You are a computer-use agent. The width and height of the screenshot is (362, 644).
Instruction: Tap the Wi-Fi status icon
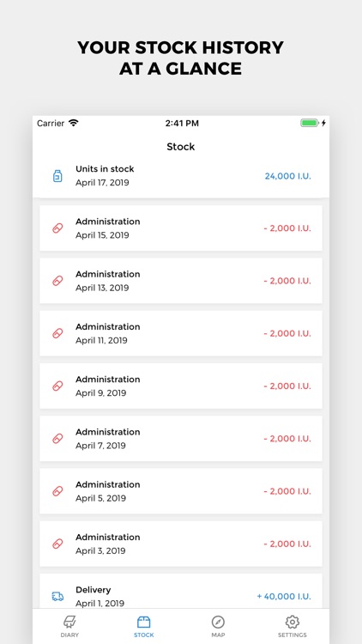[x=74, y=123]
